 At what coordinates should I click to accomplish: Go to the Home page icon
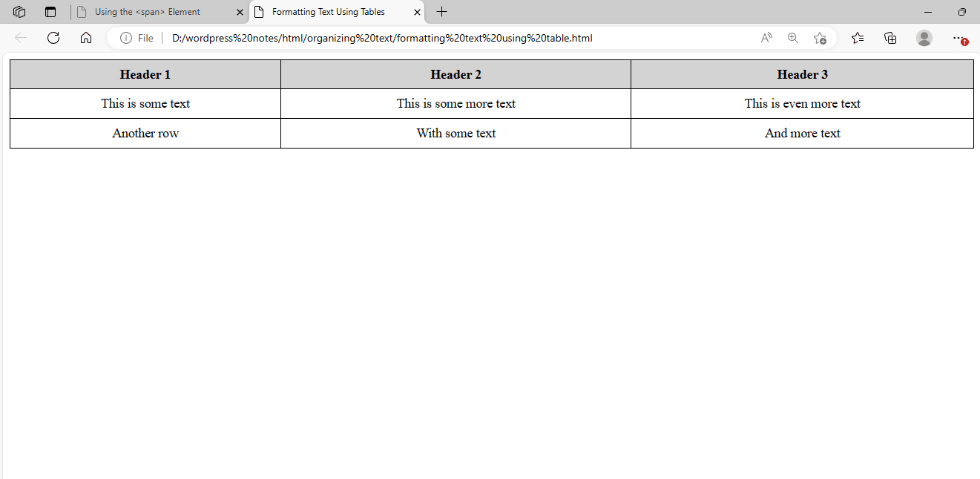pos(86,38)
